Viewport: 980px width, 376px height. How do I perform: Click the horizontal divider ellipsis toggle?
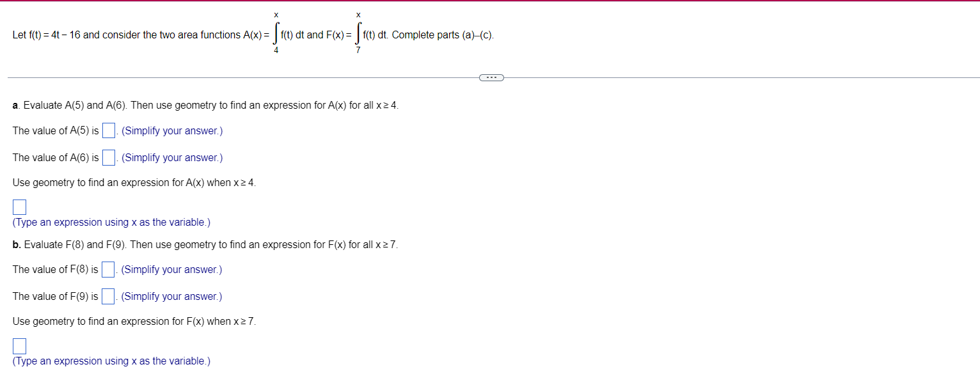tap(491, 77)
